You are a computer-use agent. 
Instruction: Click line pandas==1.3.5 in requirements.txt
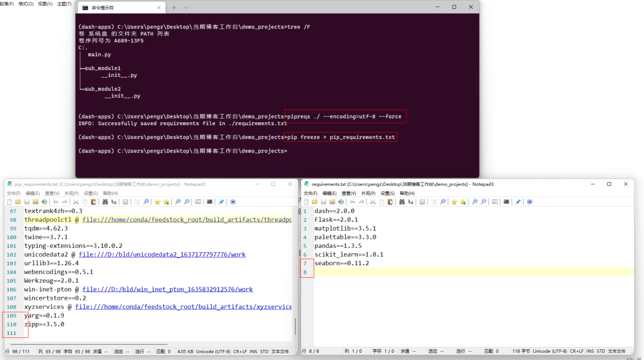click(x=338, y=246)
